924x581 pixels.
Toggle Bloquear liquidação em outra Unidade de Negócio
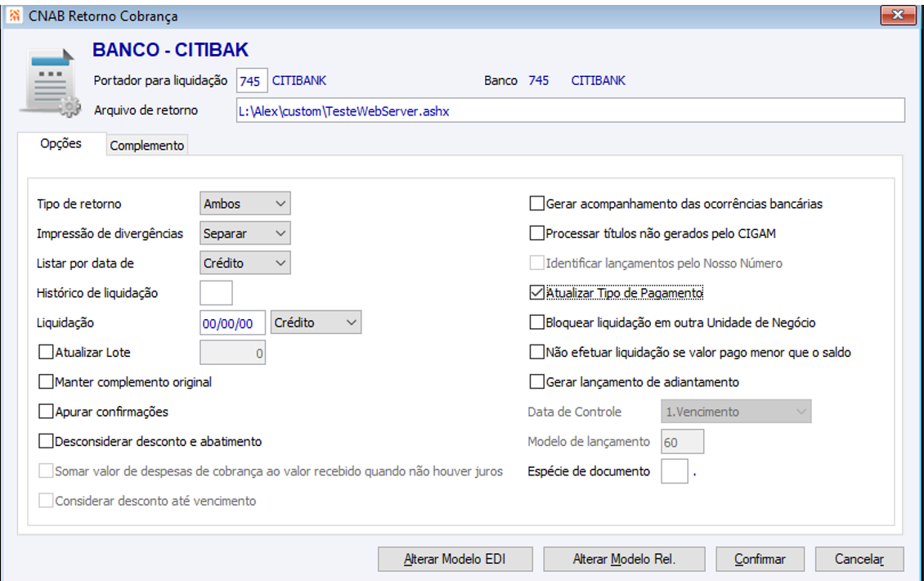[537, 322]
